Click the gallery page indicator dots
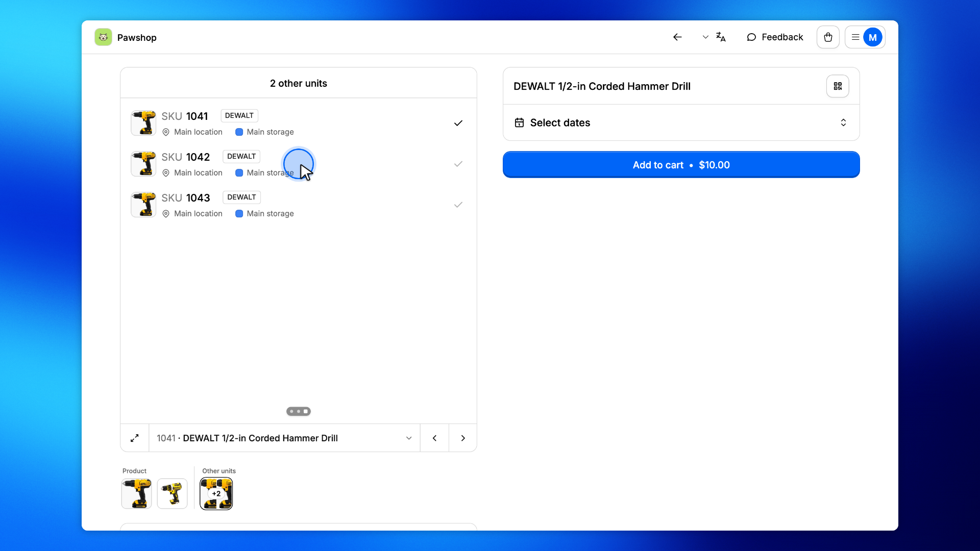Screen dimensions: 980x551 click(x=299, y=411)
